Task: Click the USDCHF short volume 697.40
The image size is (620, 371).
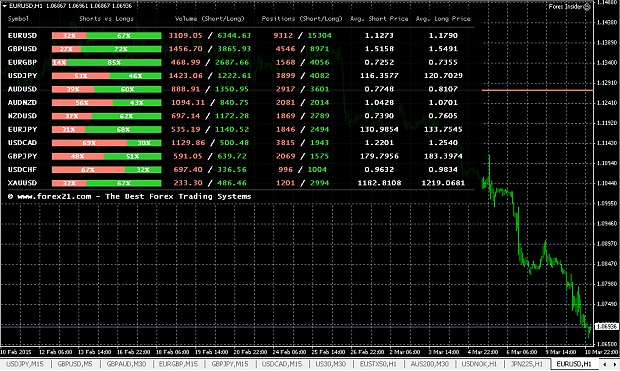Action: [188, 170]
